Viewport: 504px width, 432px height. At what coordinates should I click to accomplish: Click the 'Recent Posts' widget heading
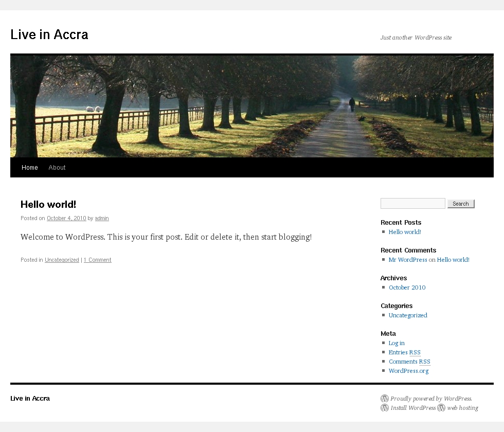pos(401,222)
